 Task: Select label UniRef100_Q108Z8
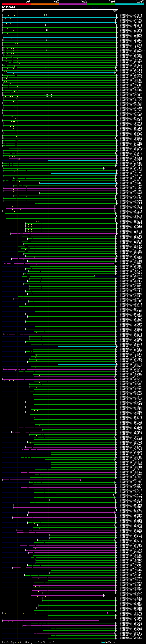131,628
